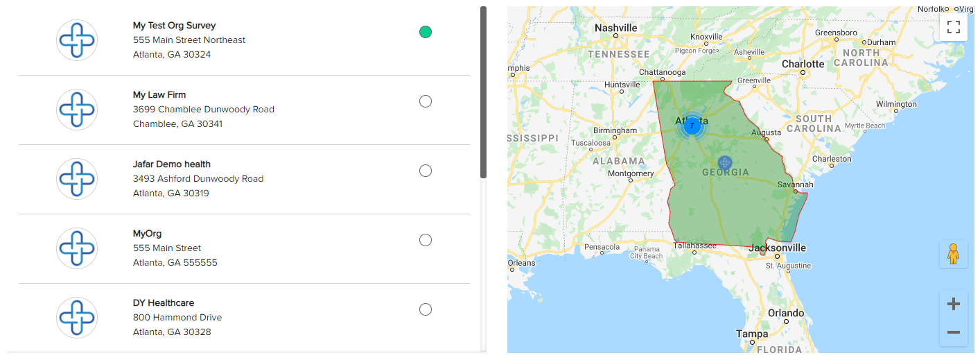Viewport: 980px width, 360px height.
Task: Open MyOrg cross logo icon
Action: (77, 248)
